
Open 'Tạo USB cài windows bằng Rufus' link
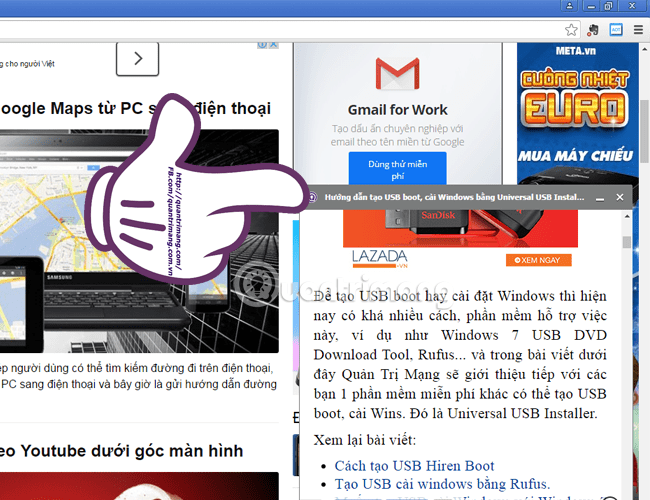coord(442,484)
